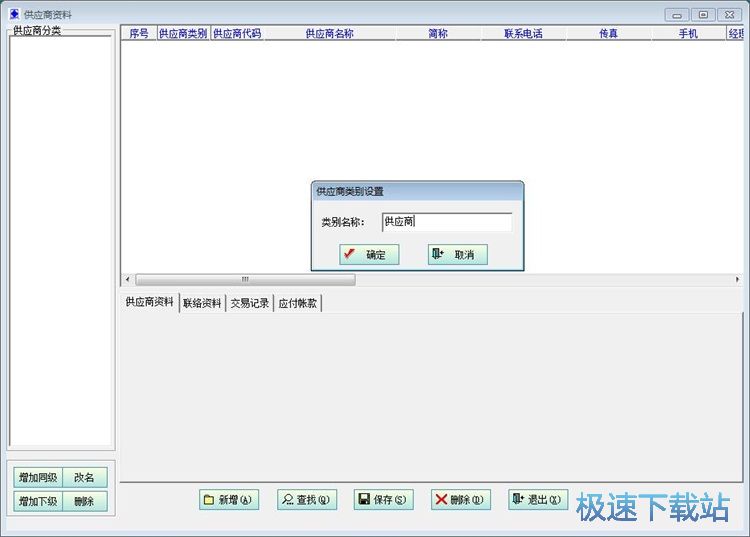Click the 供应商类别设置 dialog title bar

[417, 191]
